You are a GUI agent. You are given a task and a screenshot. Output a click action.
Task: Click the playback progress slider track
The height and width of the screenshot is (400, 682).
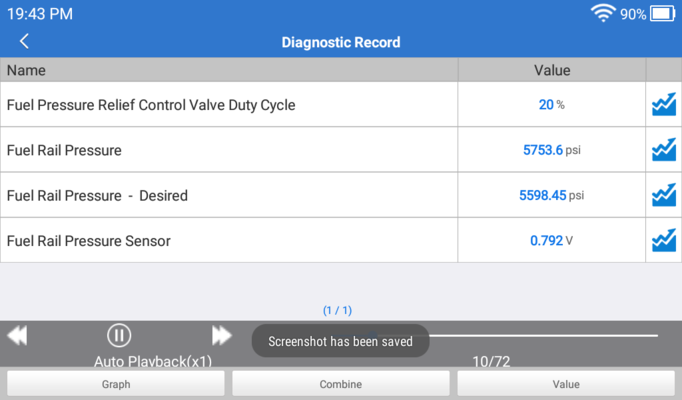pos(544,336)
